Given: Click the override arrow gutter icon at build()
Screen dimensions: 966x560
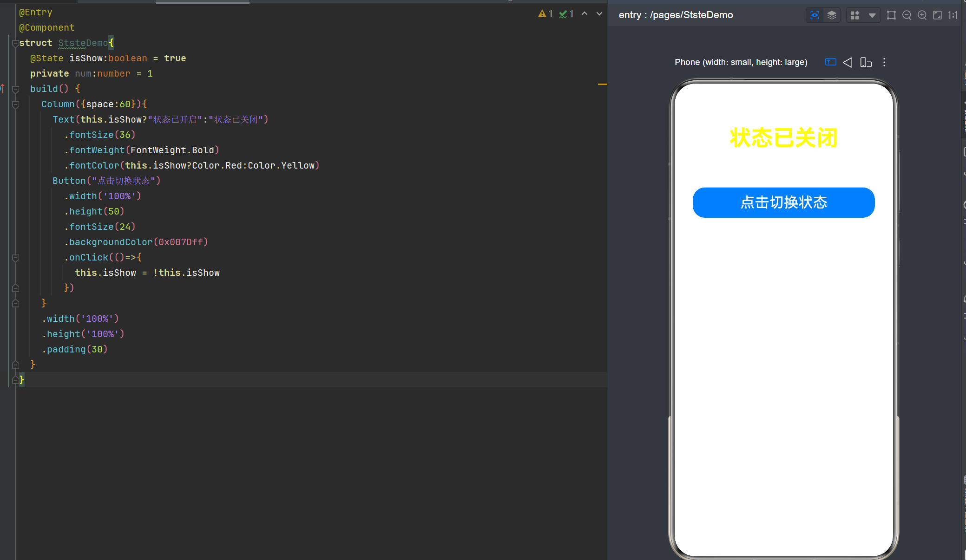Looking at the screenshot, I should coord(3,88).
